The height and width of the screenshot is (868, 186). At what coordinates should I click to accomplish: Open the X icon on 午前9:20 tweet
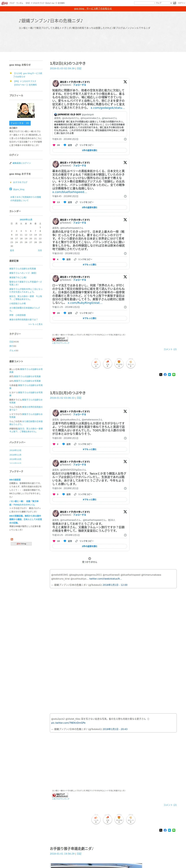coord(125,82)
